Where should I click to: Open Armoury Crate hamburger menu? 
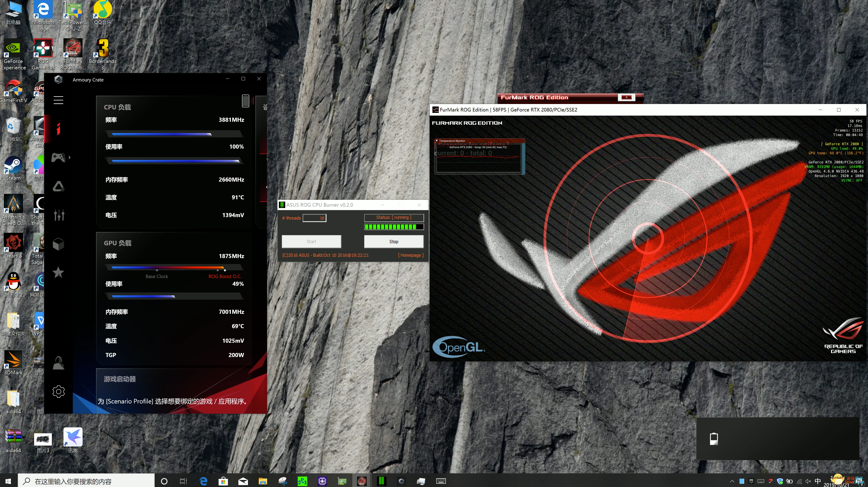tap(58, 100)
